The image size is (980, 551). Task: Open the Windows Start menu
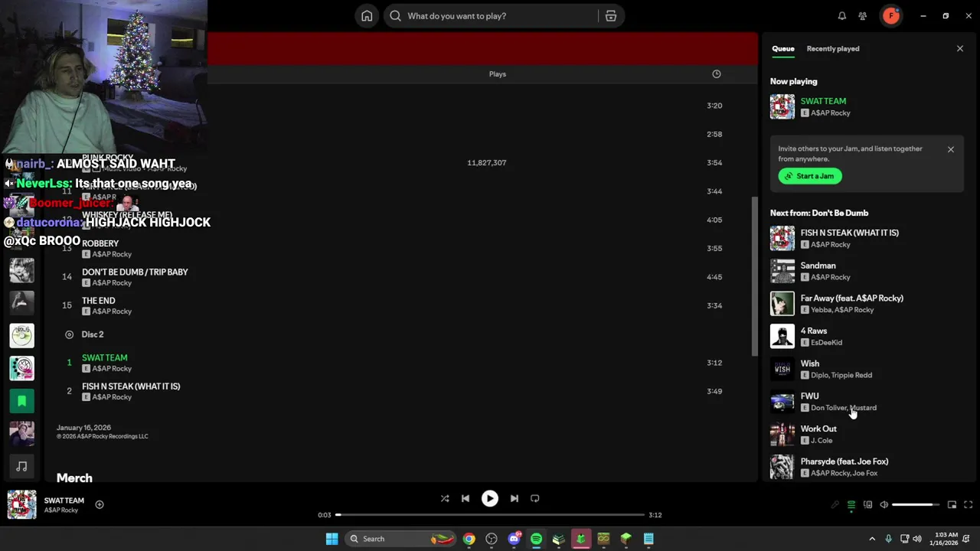coord(332,539)
